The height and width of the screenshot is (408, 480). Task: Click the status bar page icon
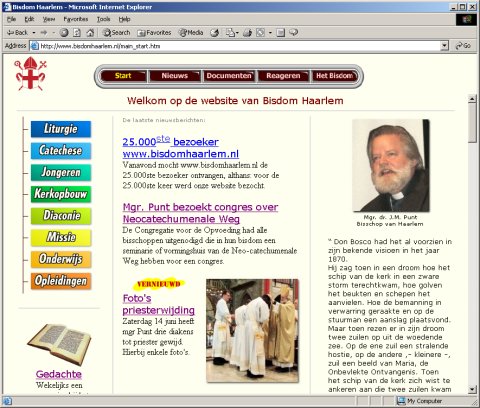click(8, 401)
